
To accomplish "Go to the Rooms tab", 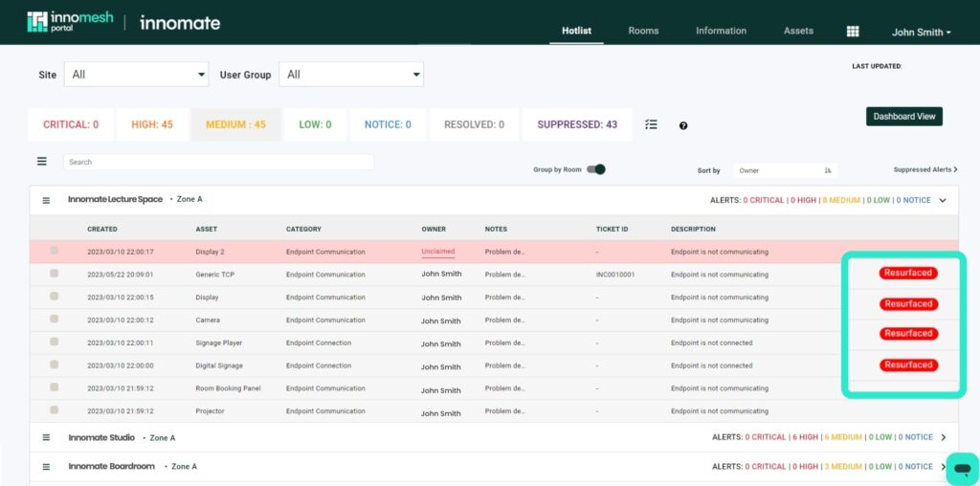I will [643, 31].
